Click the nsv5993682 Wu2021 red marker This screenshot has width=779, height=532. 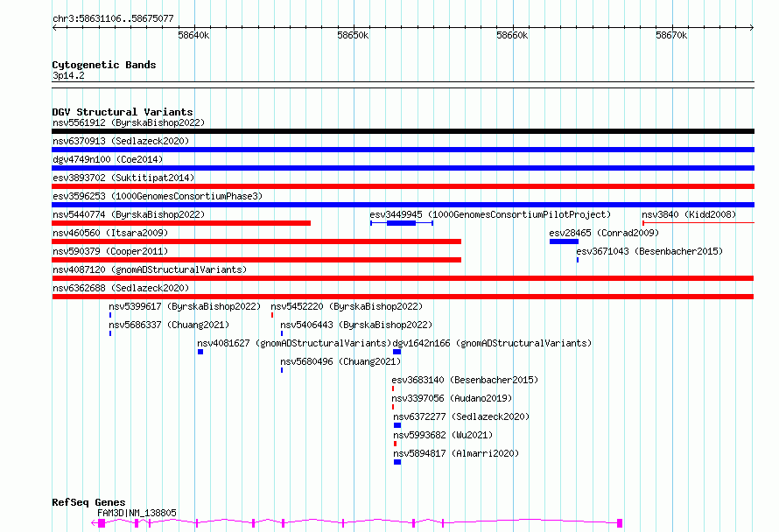pos(395,444)
